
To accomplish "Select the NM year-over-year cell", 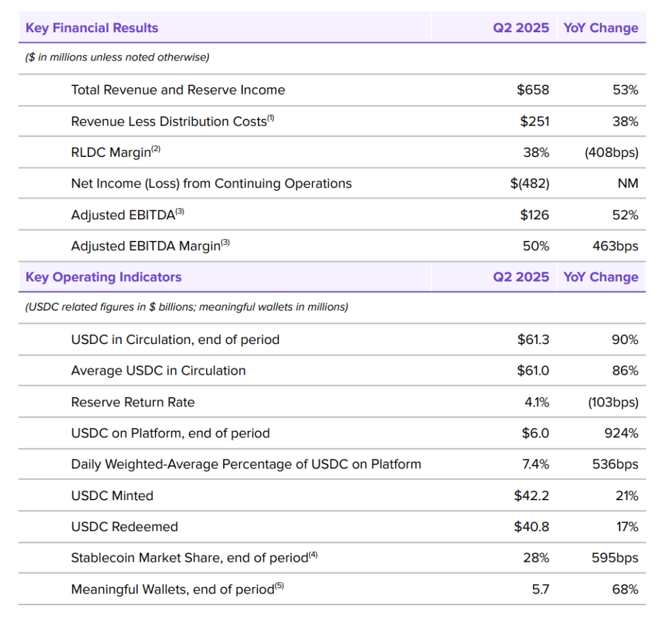I will click(x=627, y=184).
